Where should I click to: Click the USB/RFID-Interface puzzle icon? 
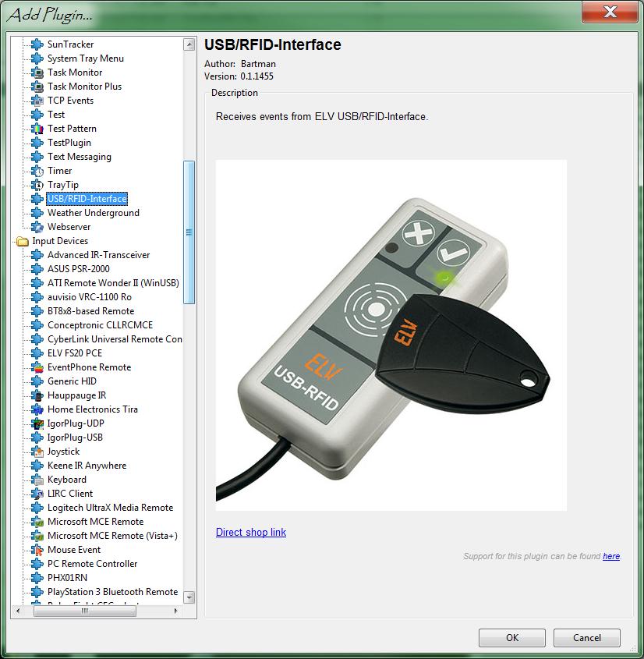pos(37,199)
